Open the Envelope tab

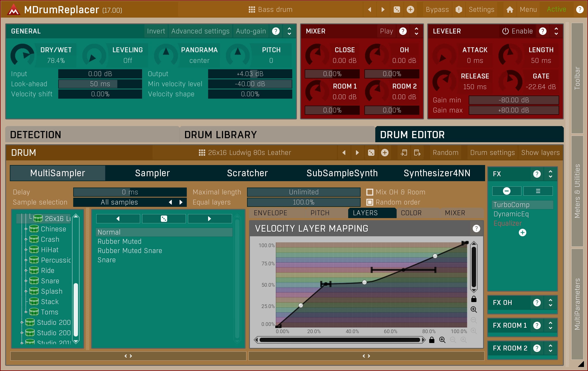[x=270, y=213]
